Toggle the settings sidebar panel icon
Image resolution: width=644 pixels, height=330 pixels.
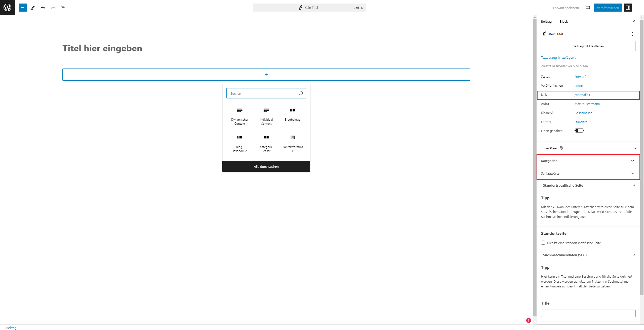click(x=628, y=8)
